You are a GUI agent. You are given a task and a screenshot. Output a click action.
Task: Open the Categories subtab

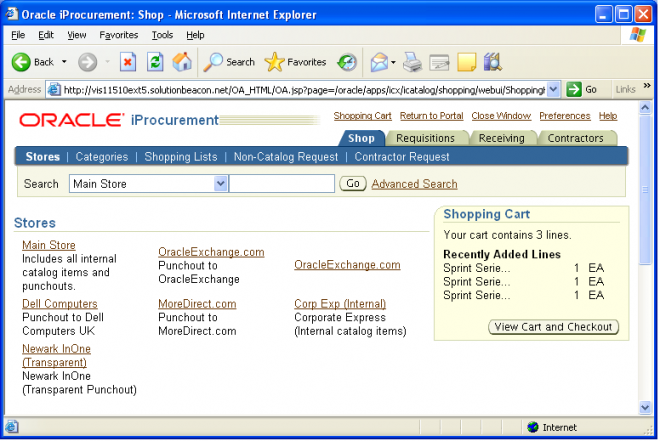click(102, 157)
